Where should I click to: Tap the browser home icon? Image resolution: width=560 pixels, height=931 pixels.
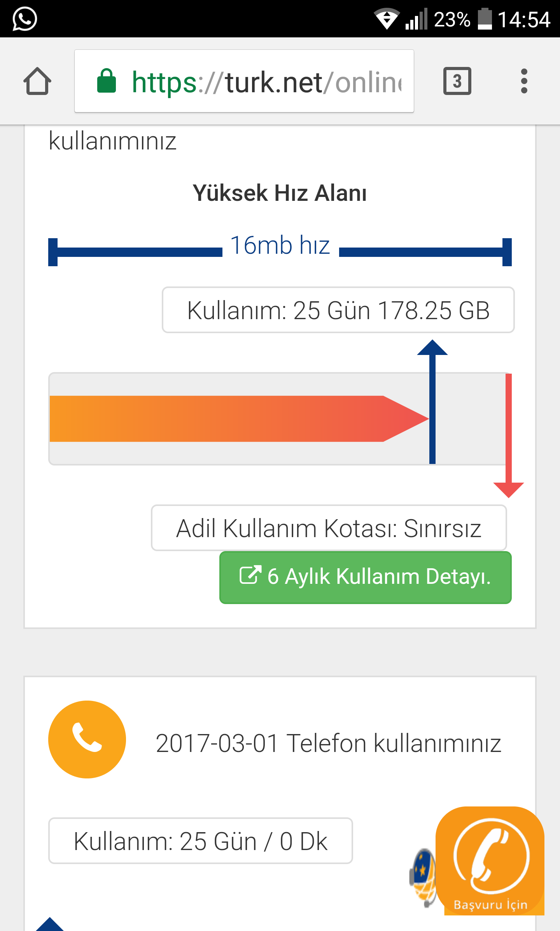click(x=37, y=81)
